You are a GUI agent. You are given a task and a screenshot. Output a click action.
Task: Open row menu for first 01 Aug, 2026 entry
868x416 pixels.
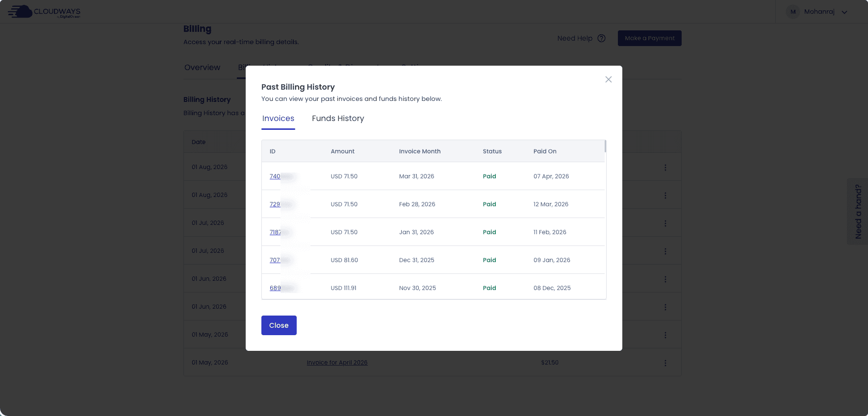tap(665, 168)
